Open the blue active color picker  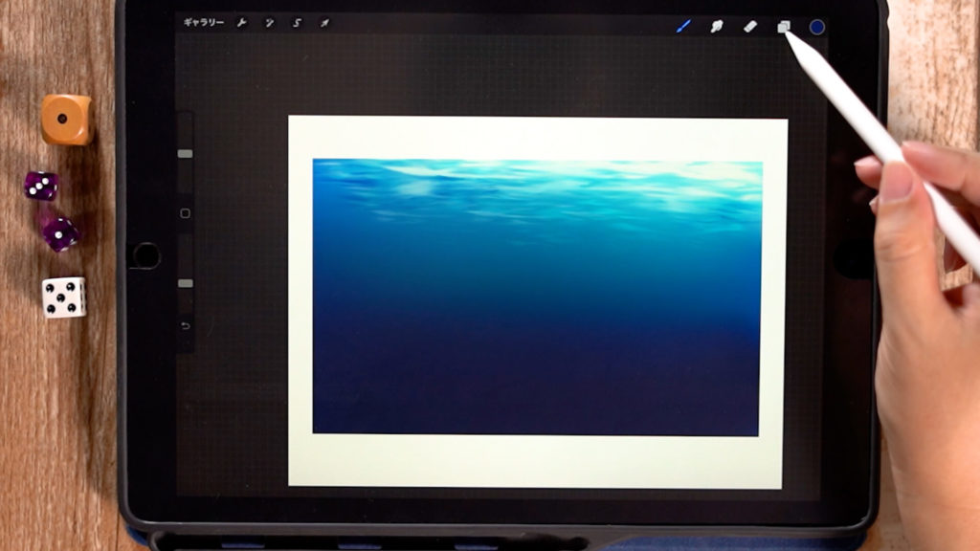[817, 27]
